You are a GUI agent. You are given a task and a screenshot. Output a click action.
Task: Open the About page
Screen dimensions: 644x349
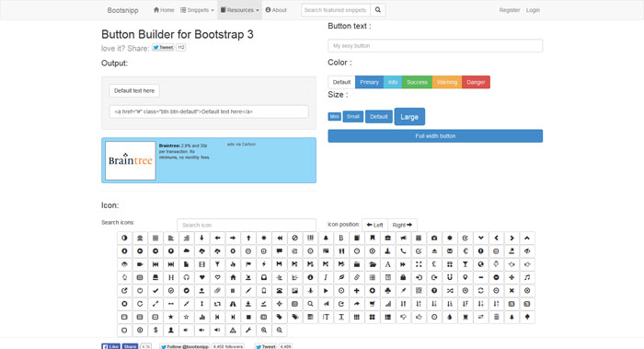(276, 10)
